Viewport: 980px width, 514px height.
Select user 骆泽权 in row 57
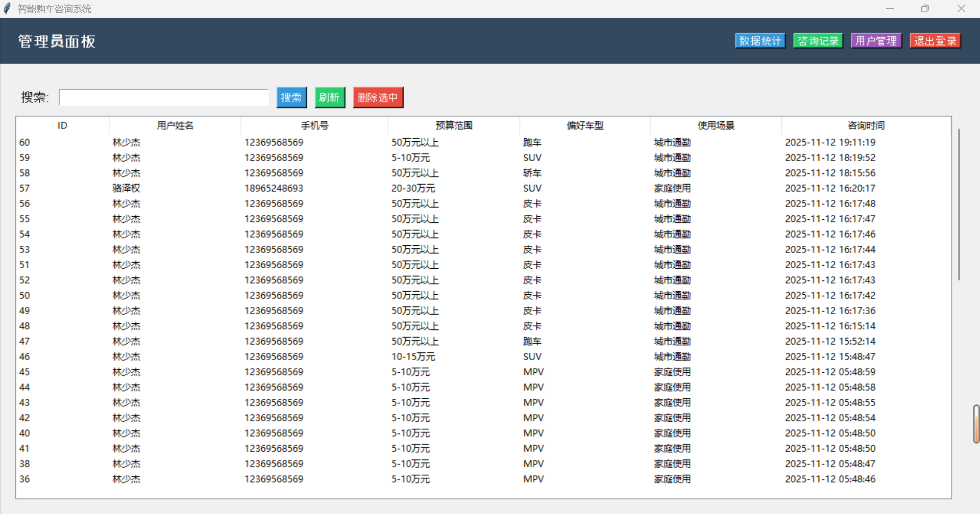point(126,188)
